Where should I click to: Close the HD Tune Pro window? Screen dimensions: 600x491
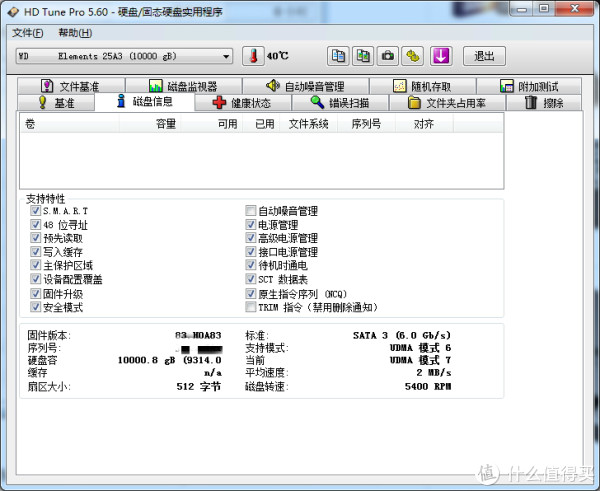point(574,8)
